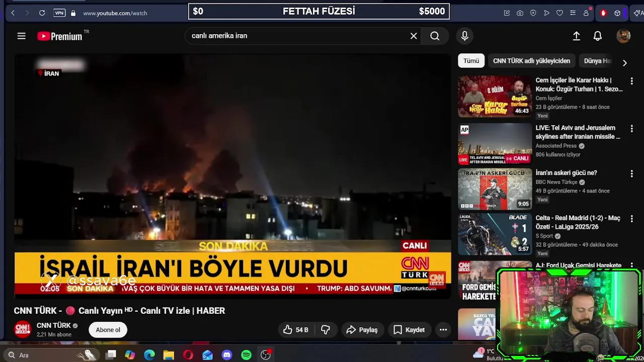Launch Copilot from taskbar
This screenshot has height=362, width=644.
[x=130, y=355]
